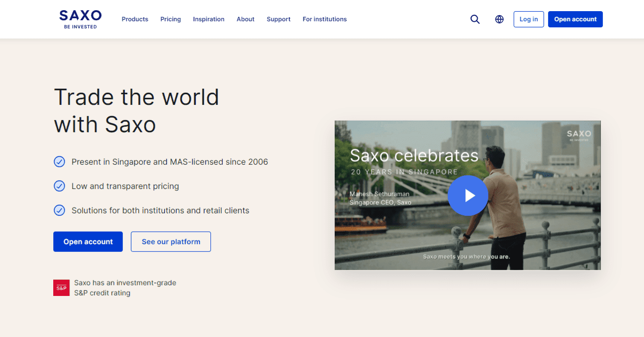Click See our platform button
644x337 pixels.
(x=171, y=242)
